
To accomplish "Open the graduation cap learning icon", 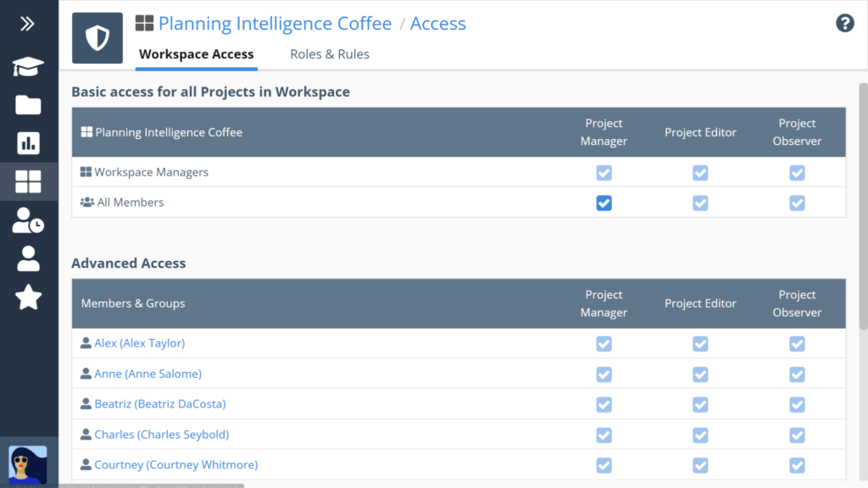I will (x=28, y=67).
